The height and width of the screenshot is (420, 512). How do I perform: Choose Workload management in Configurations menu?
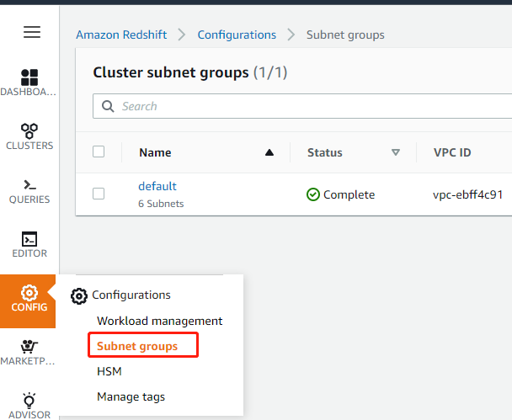click(160, 321)
